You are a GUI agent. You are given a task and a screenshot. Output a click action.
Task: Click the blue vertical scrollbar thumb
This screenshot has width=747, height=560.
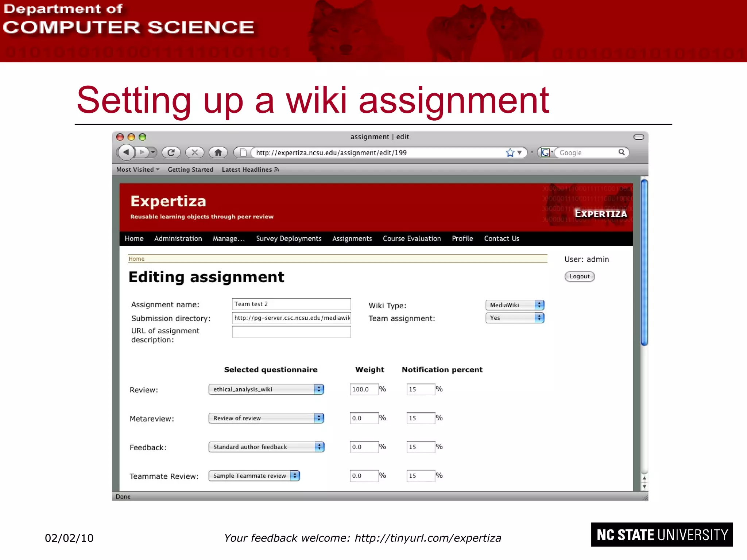tap(644, 262)
